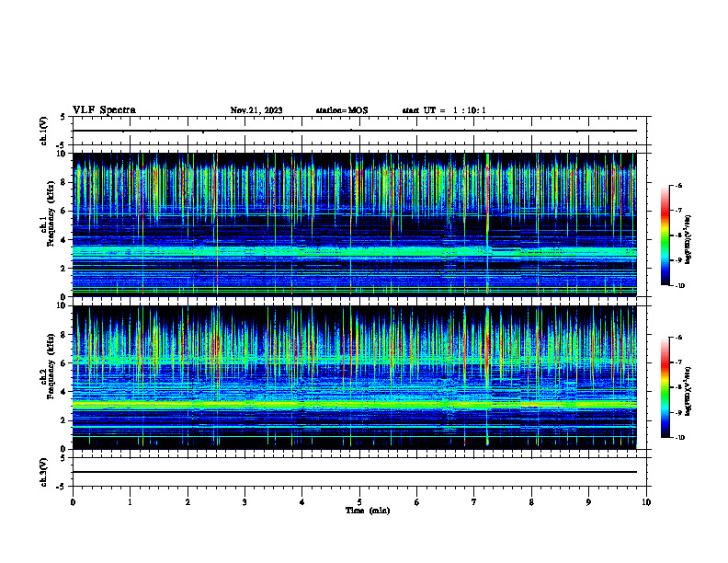This screenshot has height=563, width=728.
Task: Click inside the ch.1 spectrogram panel
Action: (355, 224)
